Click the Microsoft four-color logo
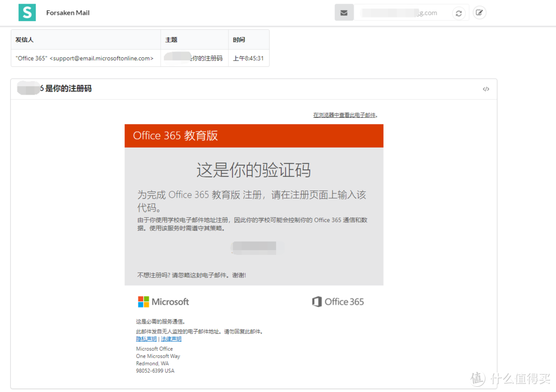The image size is (556, 392). pos(143,301)
